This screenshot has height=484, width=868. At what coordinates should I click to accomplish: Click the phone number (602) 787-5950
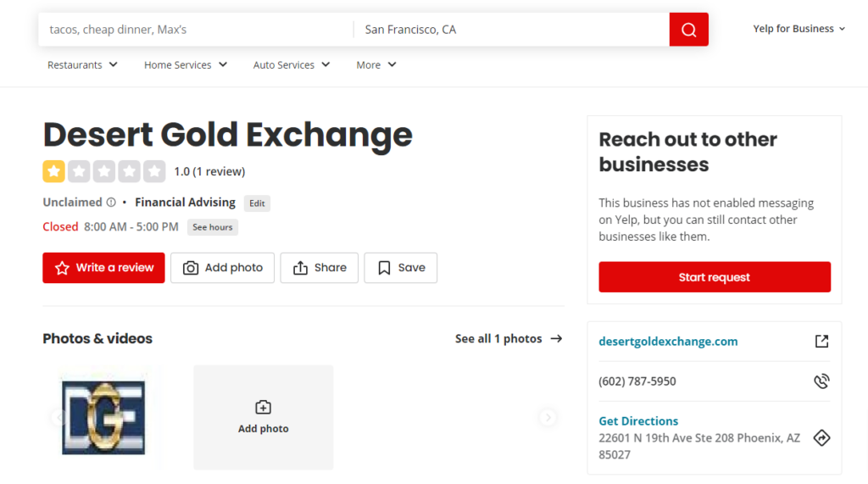(x=637, y=381)
